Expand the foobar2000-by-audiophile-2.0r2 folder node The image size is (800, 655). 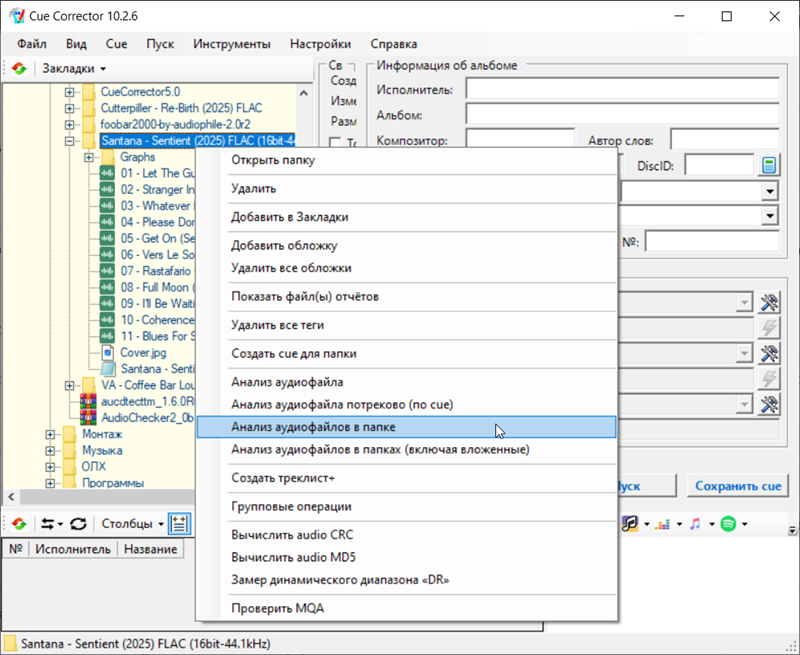69,124
